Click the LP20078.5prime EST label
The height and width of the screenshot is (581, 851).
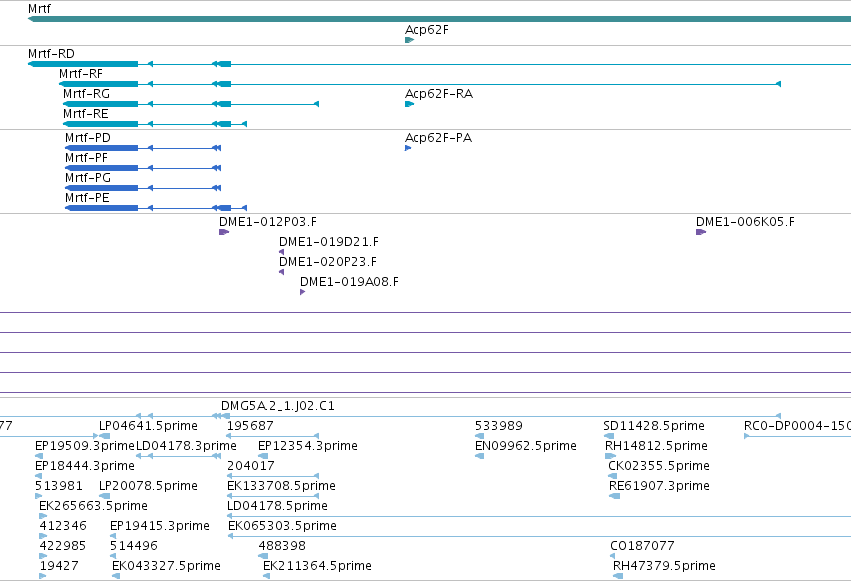(x=148, y=486)
